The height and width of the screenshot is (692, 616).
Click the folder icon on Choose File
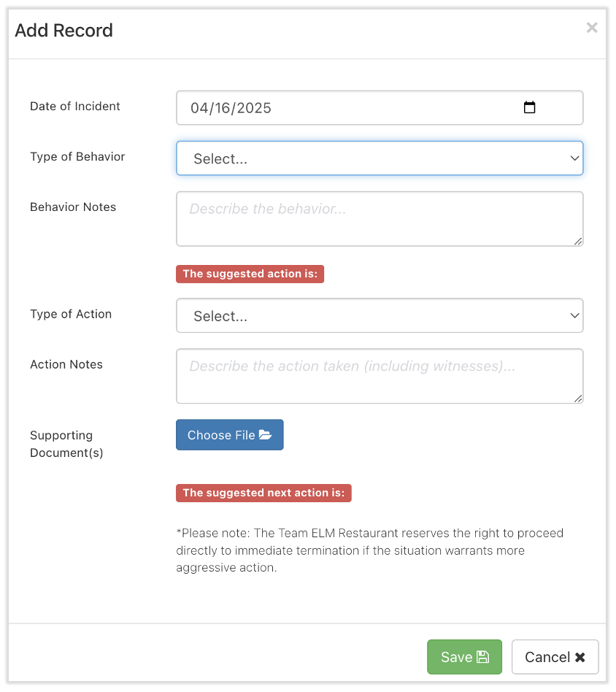265,435
